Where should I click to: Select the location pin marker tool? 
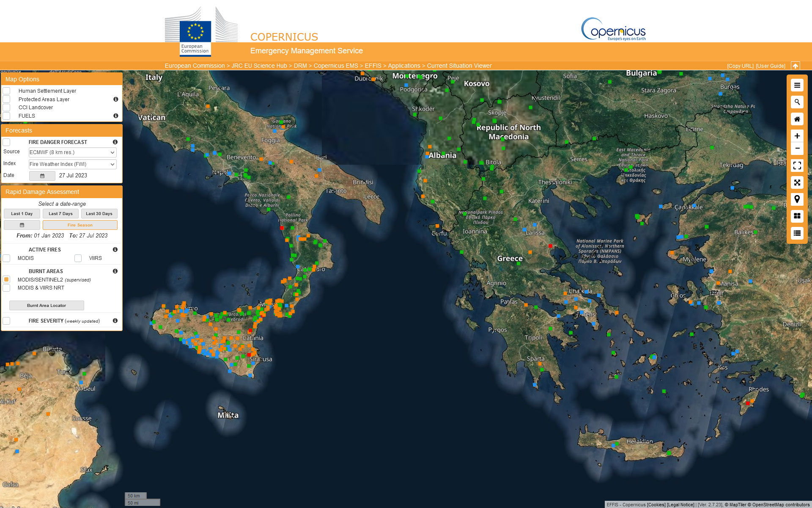pyautogui.click(x=797, y=199)
